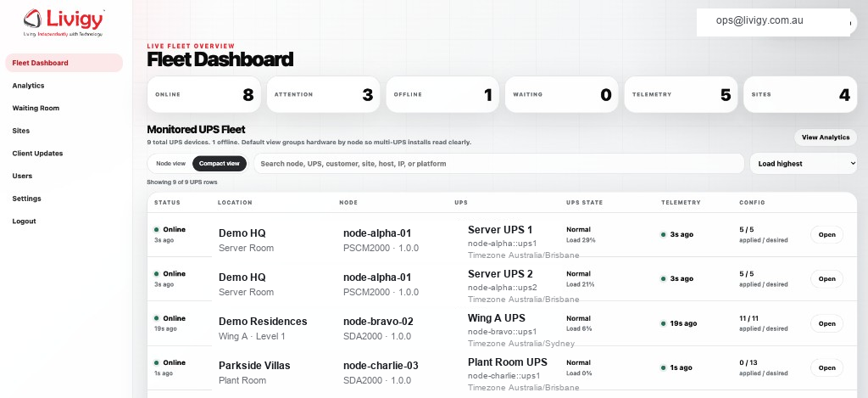Click the UPS column header

click(460, 202)
